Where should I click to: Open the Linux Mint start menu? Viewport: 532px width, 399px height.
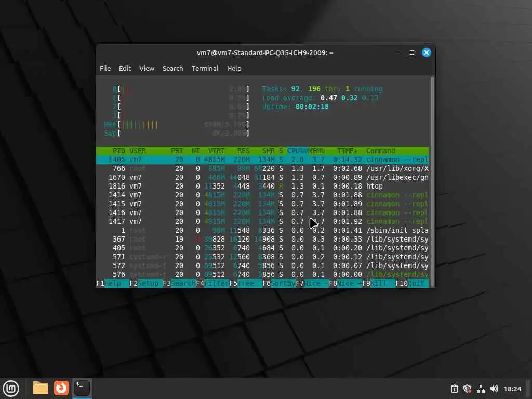pos(11,388)
